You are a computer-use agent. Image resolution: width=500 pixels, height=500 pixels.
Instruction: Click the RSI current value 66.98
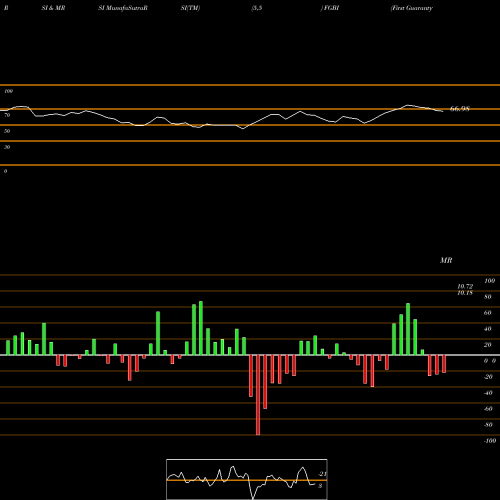460,109
